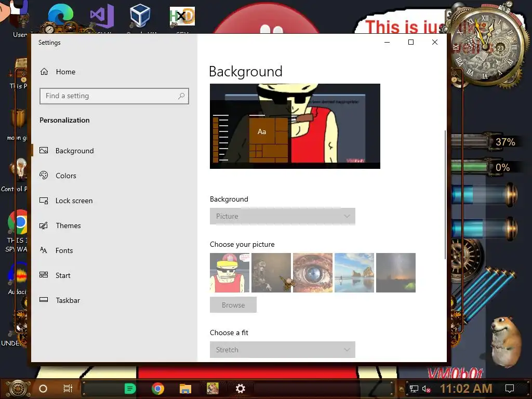Choose the eye close-up picture
The width and height of the screenshot is (532, 399).
point(312,272)
